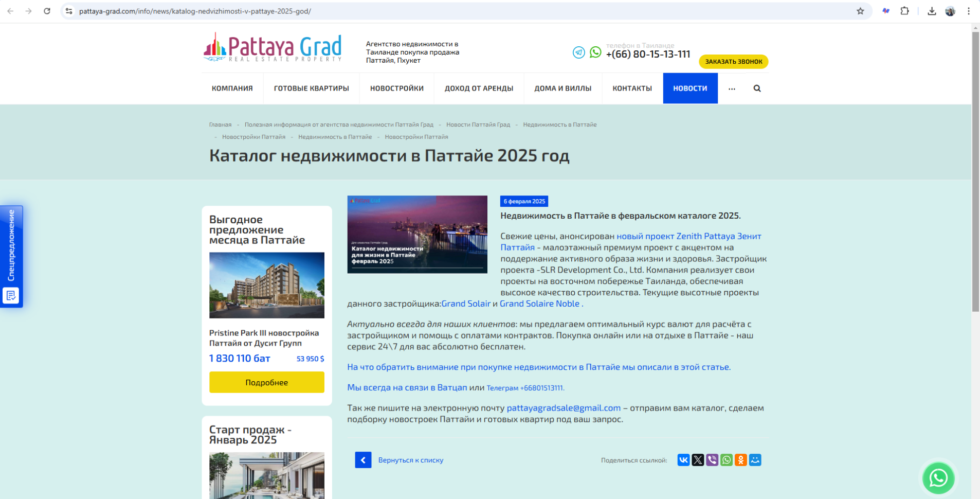Share the article via Viber

[x=712, y=460]
